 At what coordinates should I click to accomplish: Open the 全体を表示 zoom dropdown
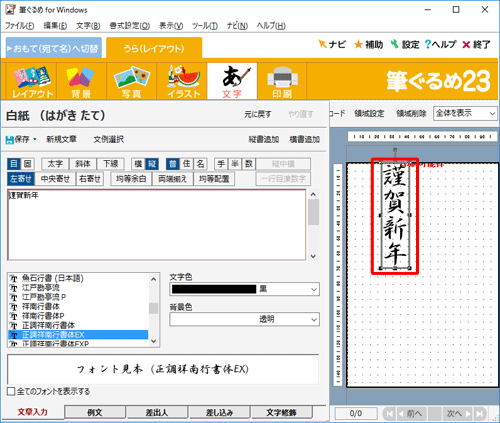pos(465,113)
